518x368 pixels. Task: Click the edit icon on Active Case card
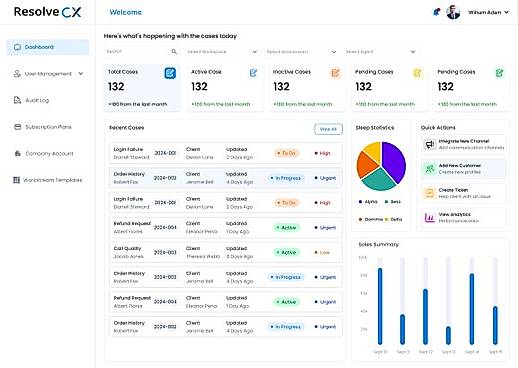coord(253,73)
